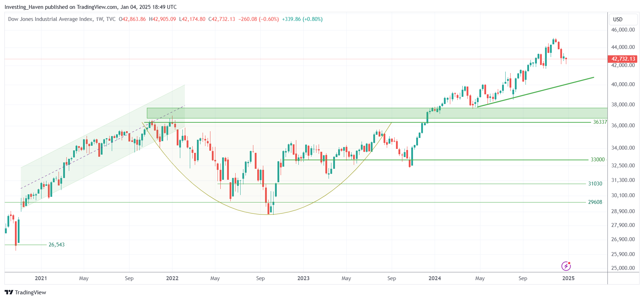This screenshot has width=644, height=300.
Task: Click the 25,000.00 price axis label
Action: coord(623,268)
